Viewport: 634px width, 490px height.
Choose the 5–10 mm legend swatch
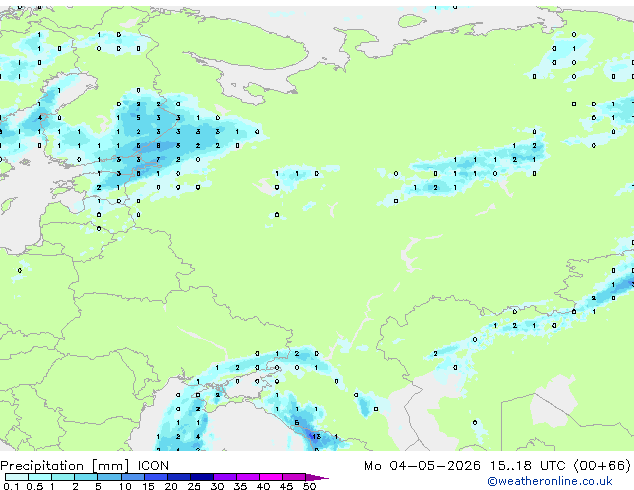pyautogui.click(x=109, y=477)
